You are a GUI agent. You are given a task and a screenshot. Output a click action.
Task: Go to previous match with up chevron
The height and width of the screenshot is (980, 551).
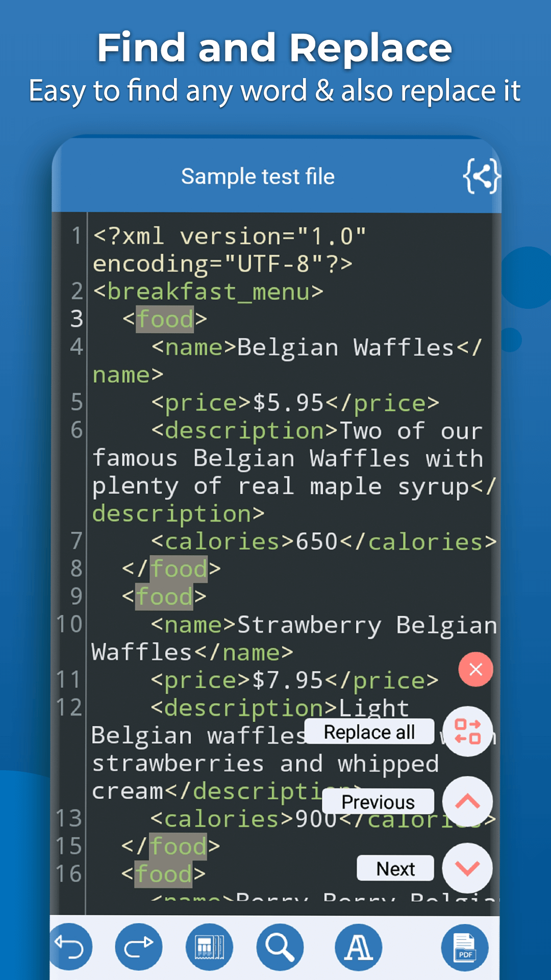(x=467, y=801)
